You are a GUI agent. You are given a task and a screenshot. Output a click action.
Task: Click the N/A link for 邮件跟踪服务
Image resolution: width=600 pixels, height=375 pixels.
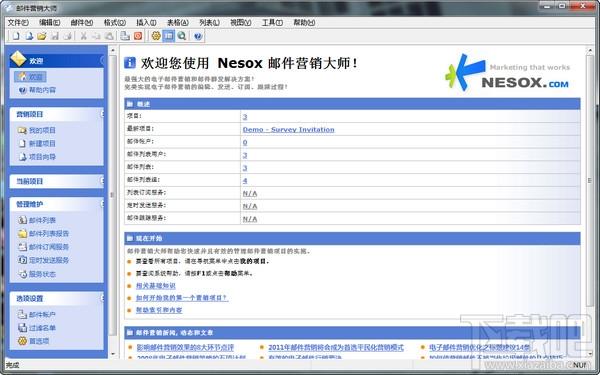[x=250, y=219]
